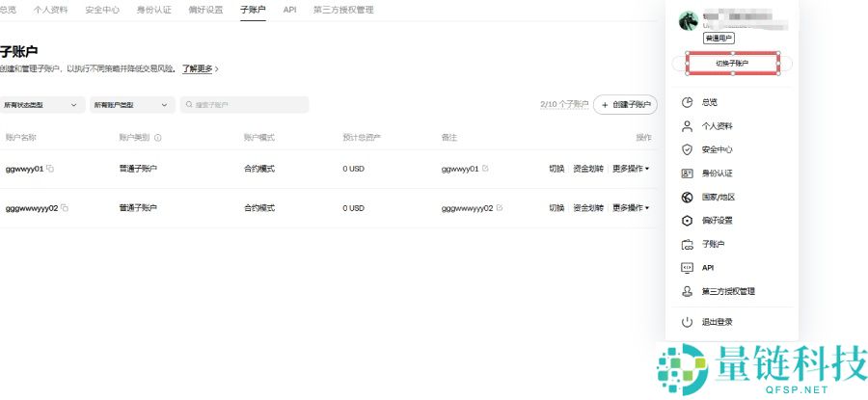Image resolution: width=868 pixels, height=400 pixels.
Task: Click the 身份认证 ID card icon in user menu
Action: click(x=687, y=173)
